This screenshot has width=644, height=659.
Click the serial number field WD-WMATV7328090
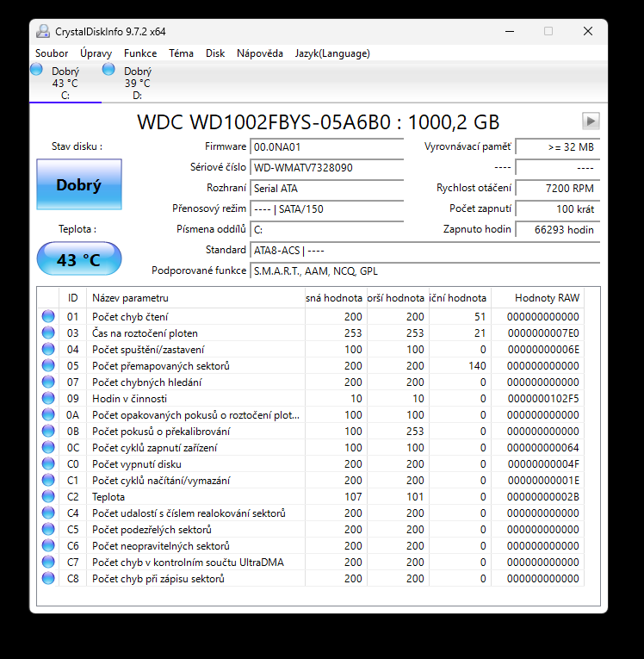[327, 167]
